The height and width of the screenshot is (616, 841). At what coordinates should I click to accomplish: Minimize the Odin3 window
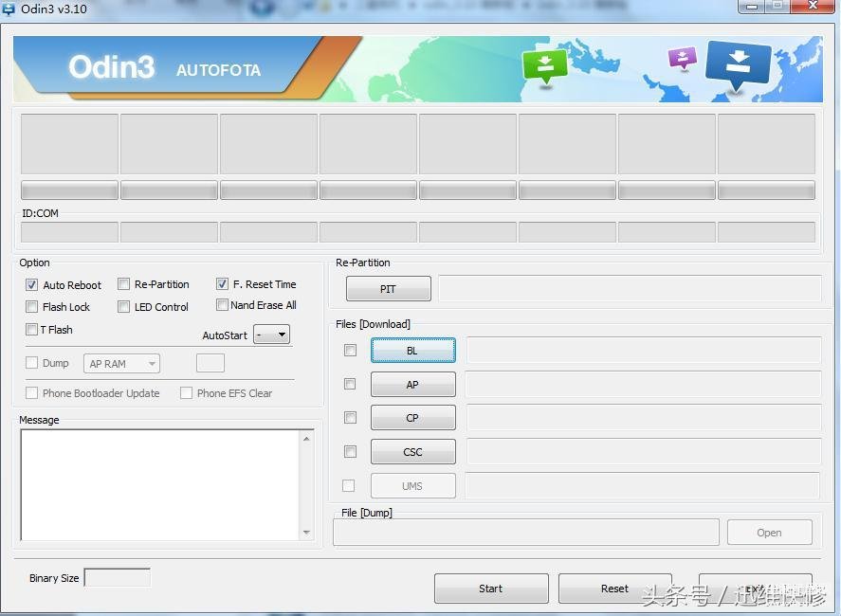(752, 7)
